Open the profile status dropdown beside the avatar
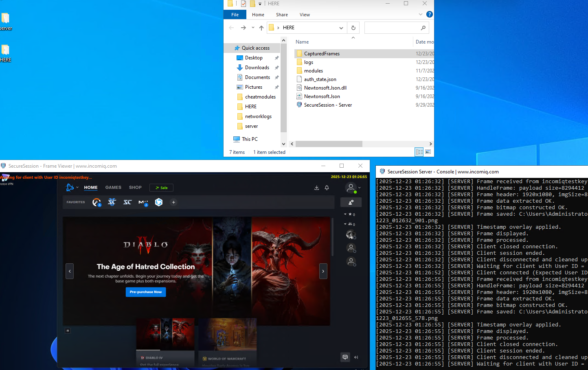This screenshot has height=370, width=588. 360,187
